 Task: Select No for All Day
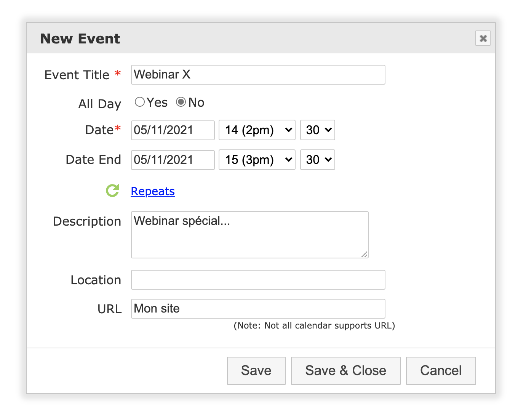tap(181, 102)
